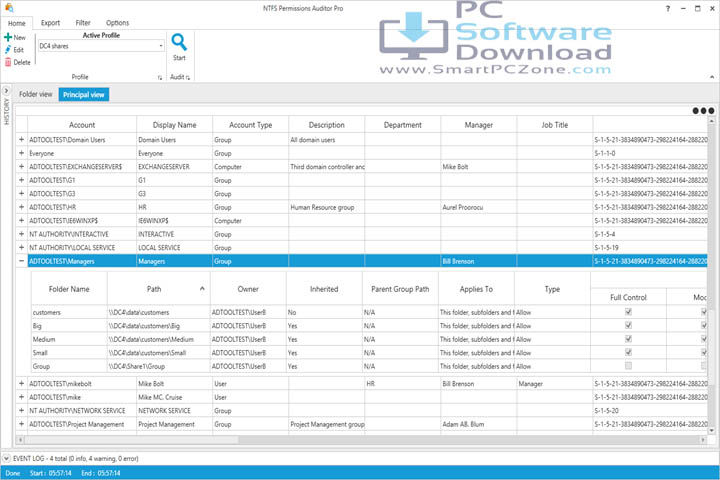Expand the NT AUTHORITY\NETWORK SERVICE row
720x480 pixels.
(x=22, y=410)
